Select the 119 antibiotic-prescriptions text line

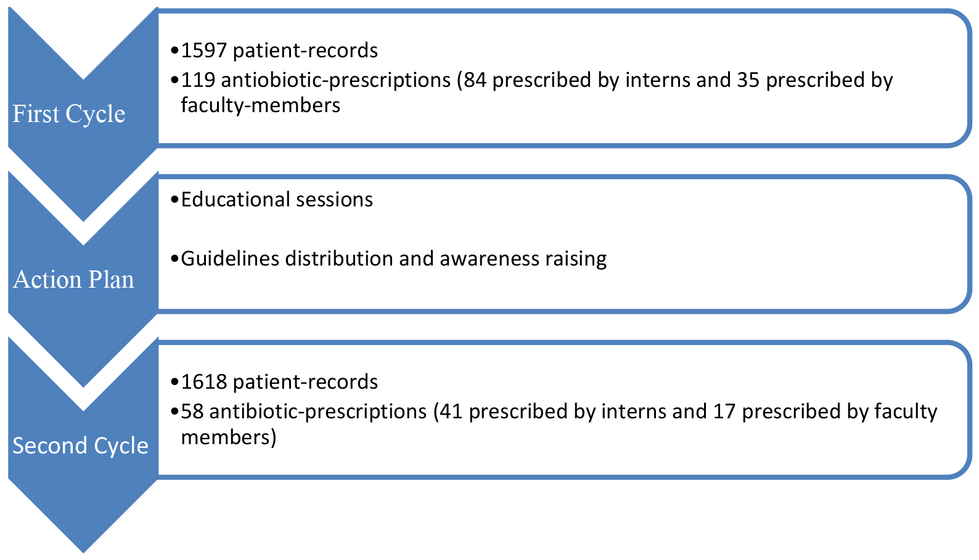(531, 80)
